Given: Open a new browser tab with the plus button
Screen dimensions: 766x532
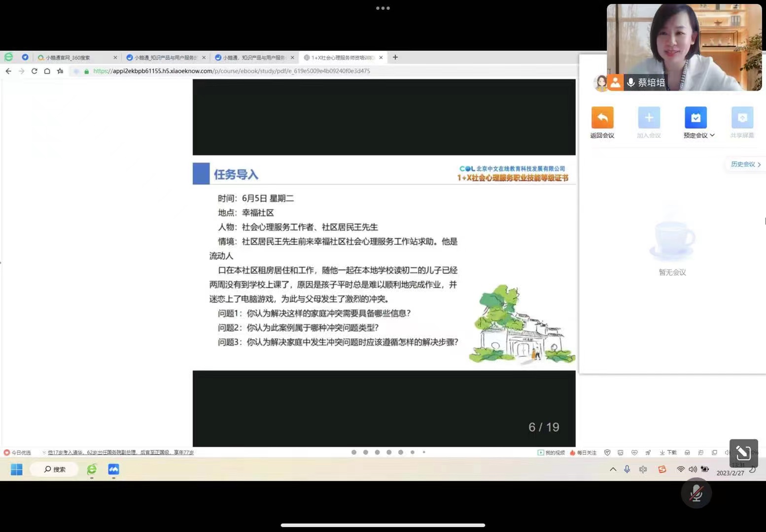Looking at the screenshot, I should click(x=395, y=57).
